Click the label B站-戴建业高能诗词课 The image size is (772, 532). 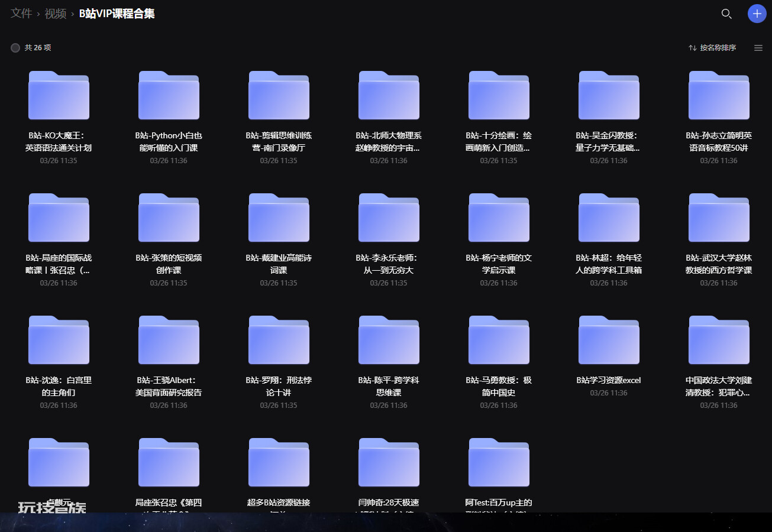pos(279,264)
